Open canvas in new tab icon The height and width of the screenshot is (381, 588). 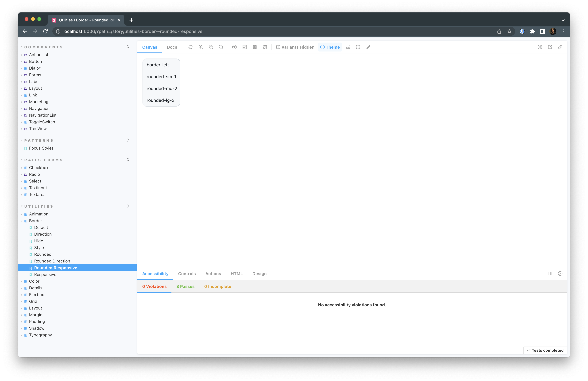point(550,47)
